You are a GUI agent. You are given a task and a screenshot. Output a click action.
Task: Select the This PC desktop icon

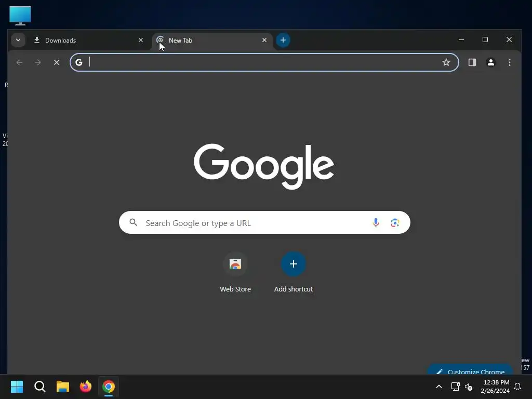pyautogui.click(x=20, y=16)
